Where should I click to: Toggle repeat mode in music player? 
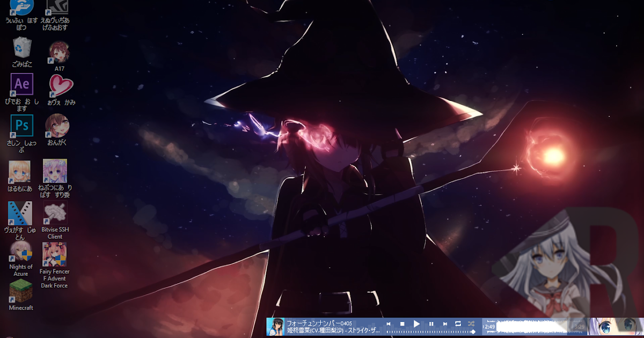click(458, 324)
